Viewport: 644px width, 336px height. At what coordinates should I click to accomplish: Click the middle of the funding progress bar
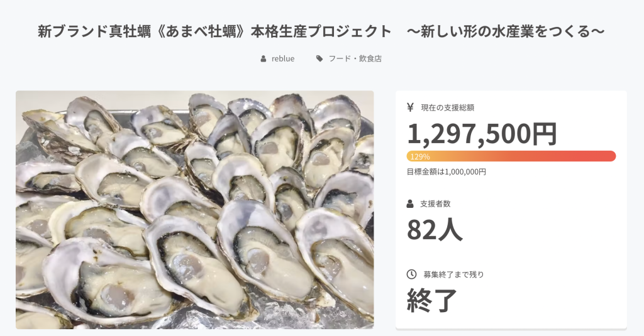tap(511, 156)
